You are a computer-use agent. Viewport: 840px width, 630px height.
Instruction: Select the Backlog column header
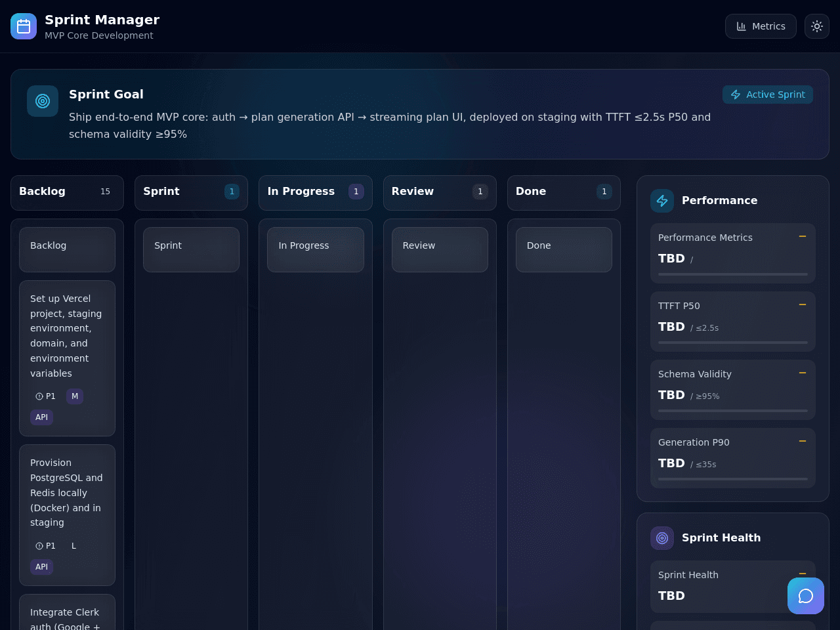click(x=67, y=192)
